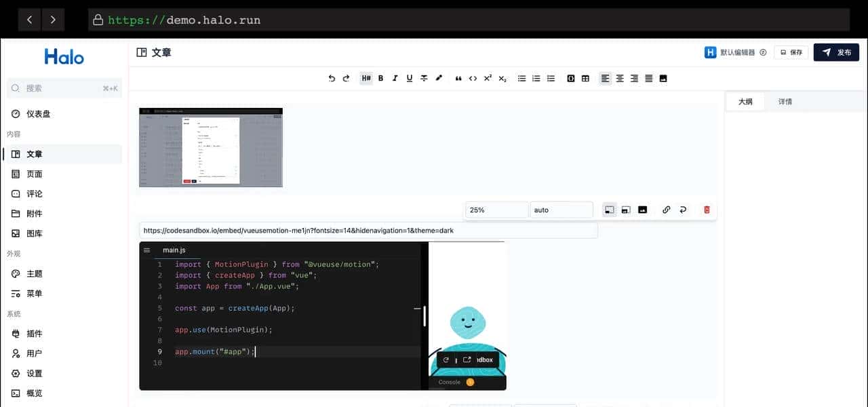Insert a table from the toolbar
Viewport: 868px width, 407px height.
585,79
